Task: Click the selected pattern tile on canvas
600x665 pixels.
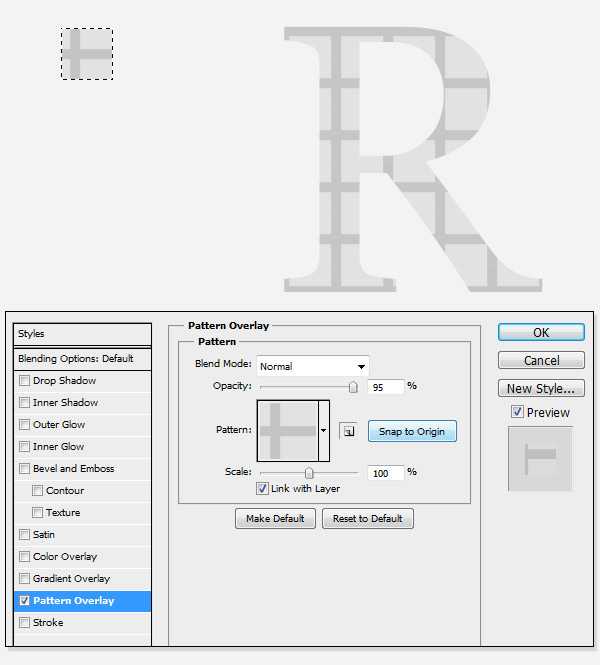Action: tap(87, 54)
